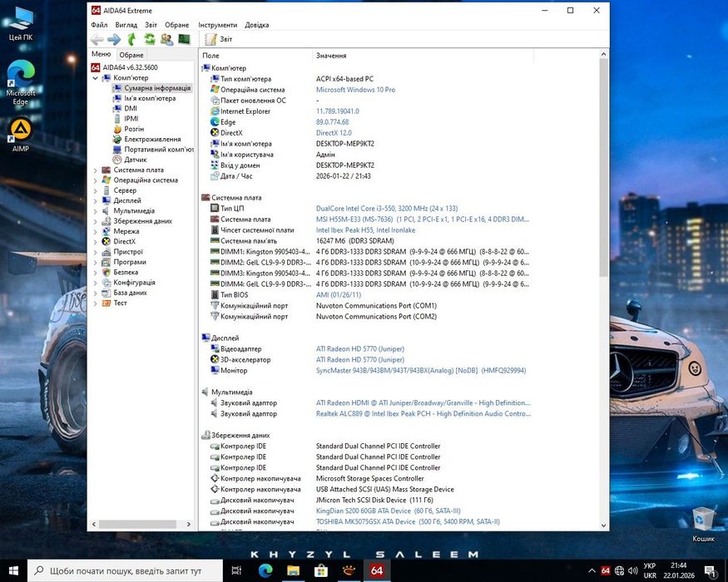Click the AIDA64 v6.32.5600 root node
Screen dimensions: 728x582
tap(130, 67)
